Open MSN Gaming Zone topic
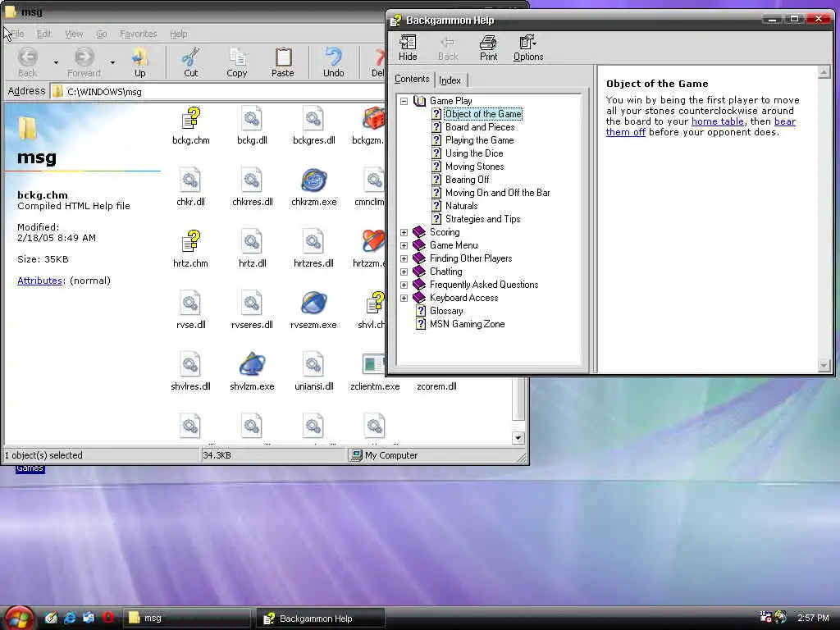The width and height of the screenshot is (840, 630). click(x=467, y=324)
